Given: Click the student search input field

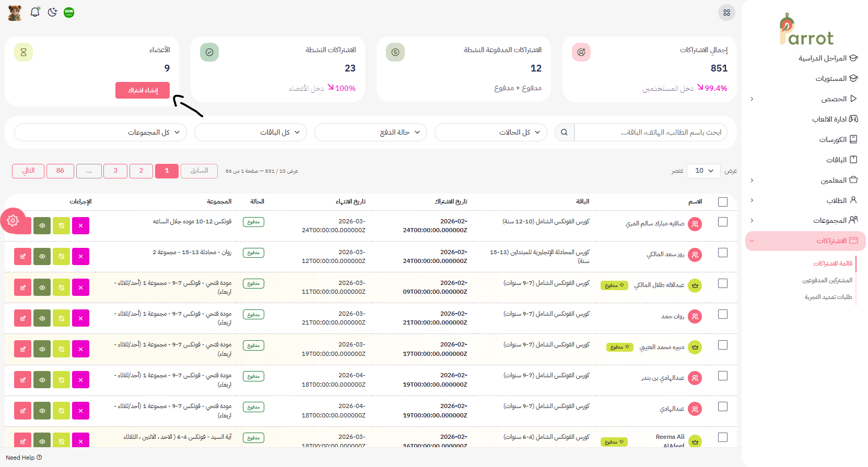Looking at the screenshot, I should click(650, 133).
